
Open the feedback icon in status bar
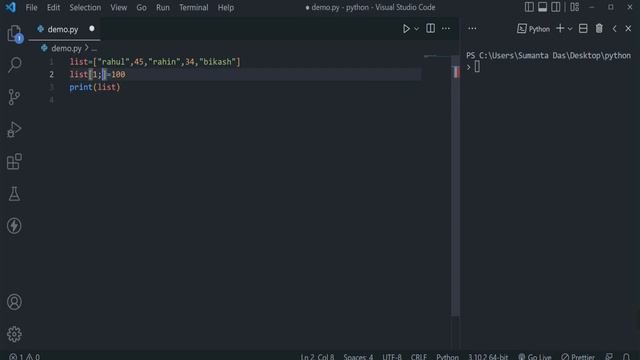tap(609, 356)
